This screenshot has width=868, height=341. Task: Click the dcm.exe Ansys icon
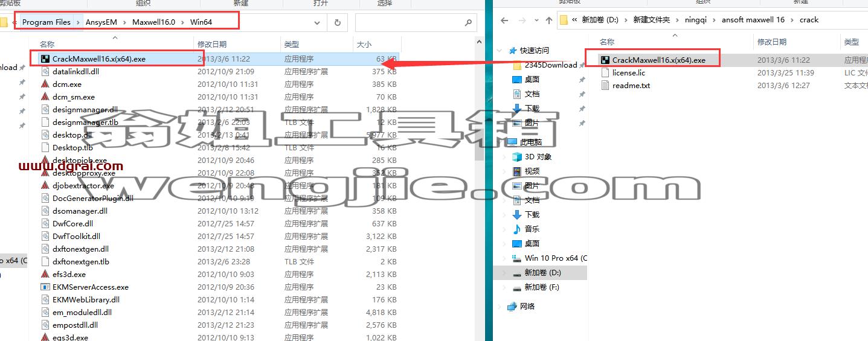point(45,84)
